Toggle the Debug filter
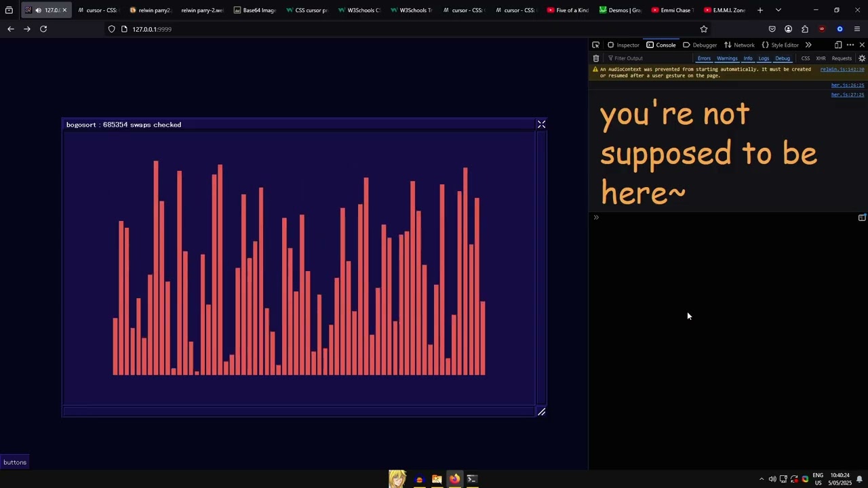Image resolution: width=868 pixels, height=488 pixels. coord(783,58)
